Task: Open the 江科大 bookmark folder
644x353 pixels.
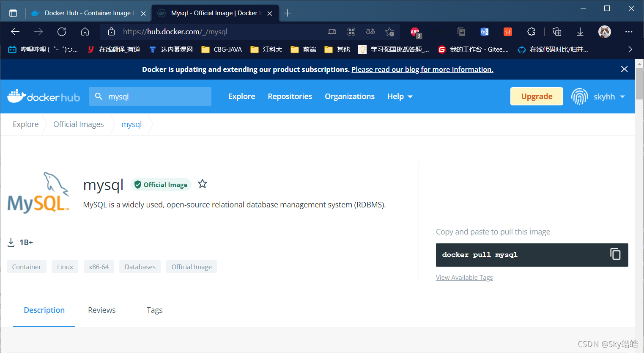Action: [266, 50]
